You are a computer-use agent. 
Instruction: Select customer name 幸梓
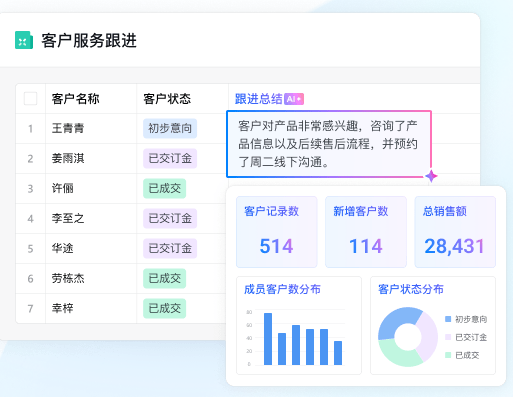(62, 308)
